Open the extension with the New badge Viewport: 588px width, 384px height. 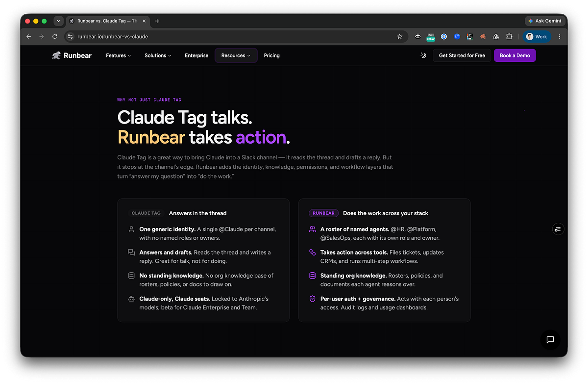click(431, 37)
